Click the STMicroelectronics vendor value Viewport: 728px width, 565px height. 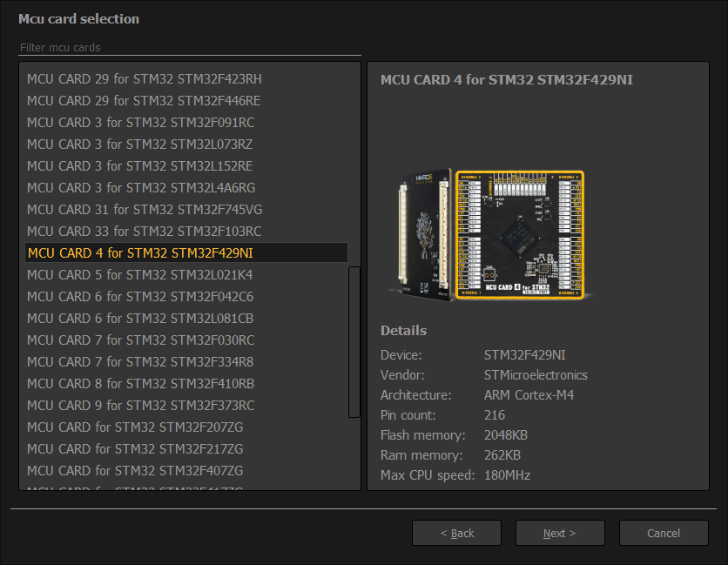(536, 375)
